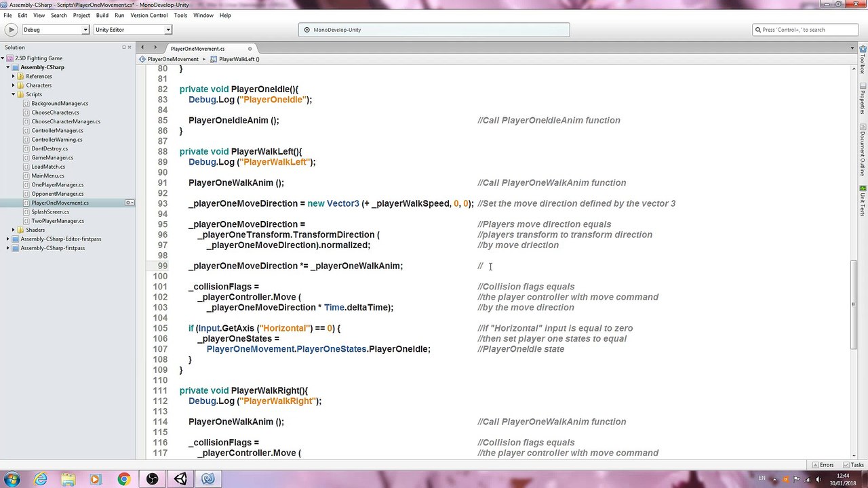This screenshot has height=488, width=868.
Task: Click the search input field
Action: pos(806,30)
